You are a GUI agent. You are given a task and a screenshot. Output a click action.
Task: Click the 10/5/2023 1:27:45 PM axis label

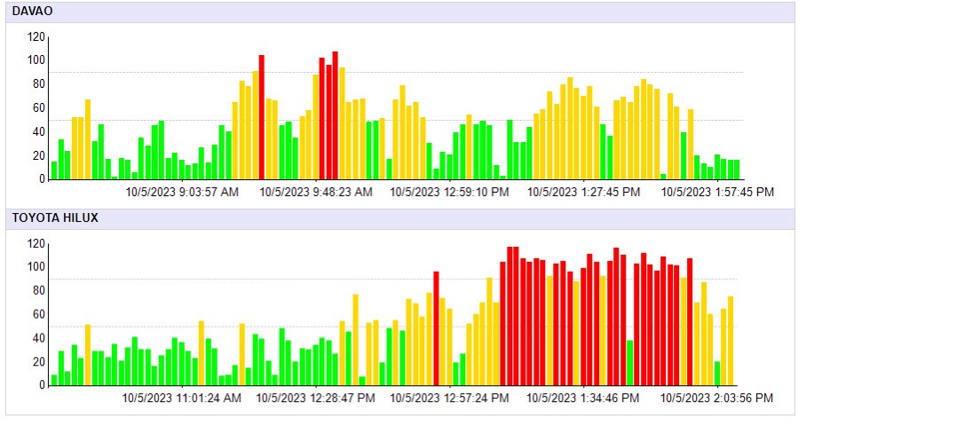pyautogui.click(x=584, y=192)
